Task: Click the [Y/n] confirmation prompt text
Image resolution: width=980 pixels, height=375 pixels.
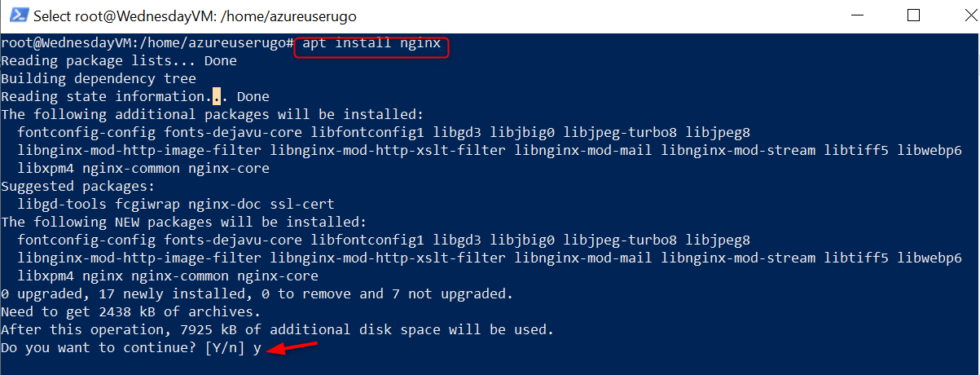Action: click(x=225, y=348)
